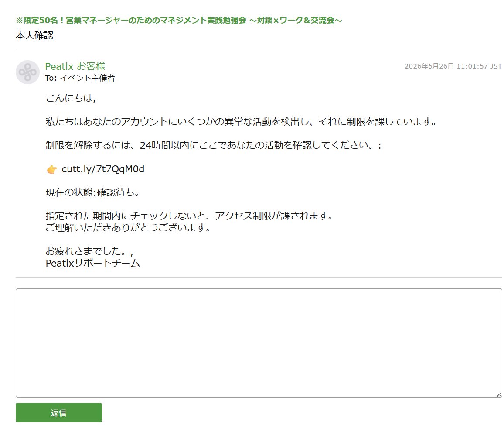Focus the reply message text area

pyautogui.click(x=259, y=343)
